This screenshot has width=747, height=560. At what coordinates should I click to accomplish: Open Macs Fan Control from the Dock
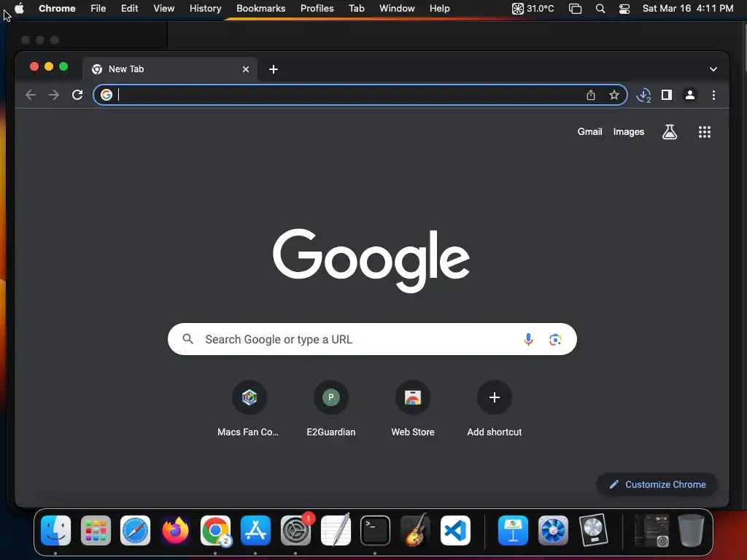coord(553,530)
